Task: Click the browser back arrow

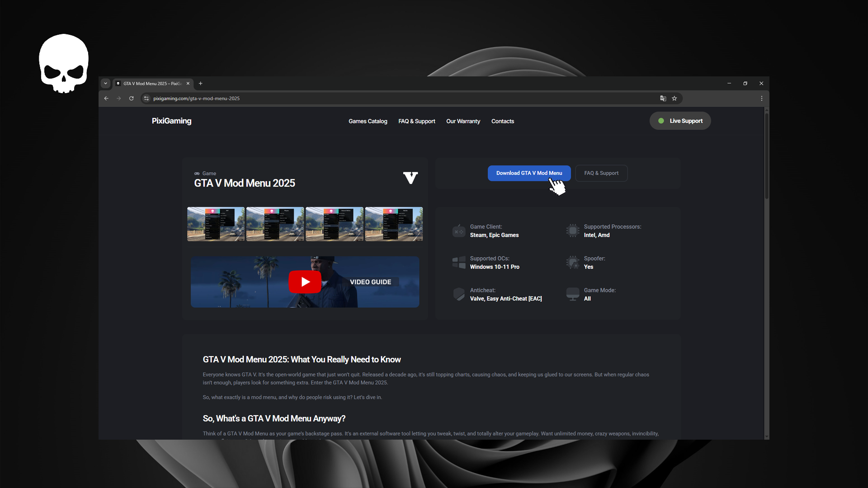Action: [106, 99]
